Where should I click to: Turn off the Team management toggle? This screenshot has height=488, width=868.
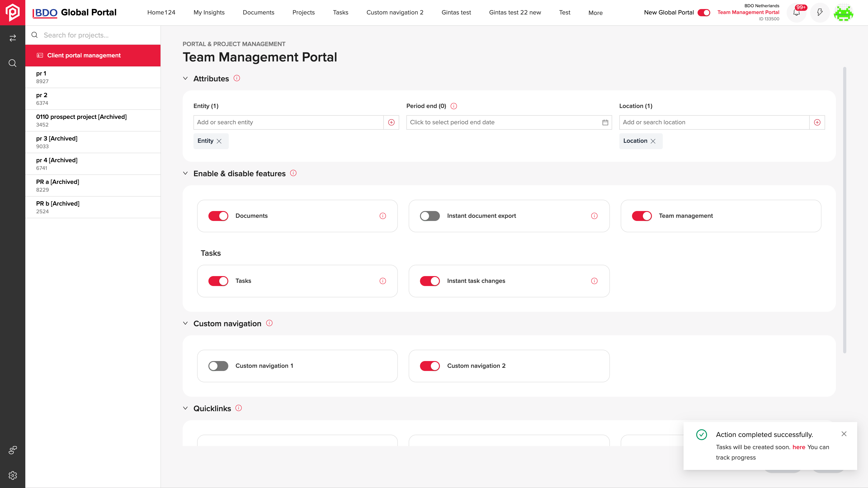pyautogui.click(x=642, y=216)
